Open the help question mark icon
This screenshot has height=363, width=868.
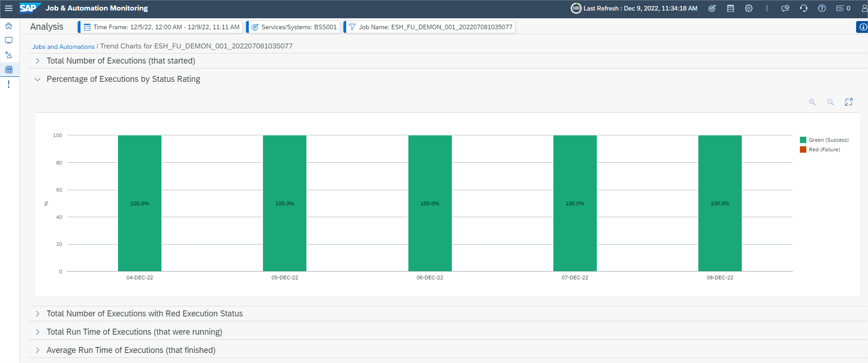click(822, 8)
